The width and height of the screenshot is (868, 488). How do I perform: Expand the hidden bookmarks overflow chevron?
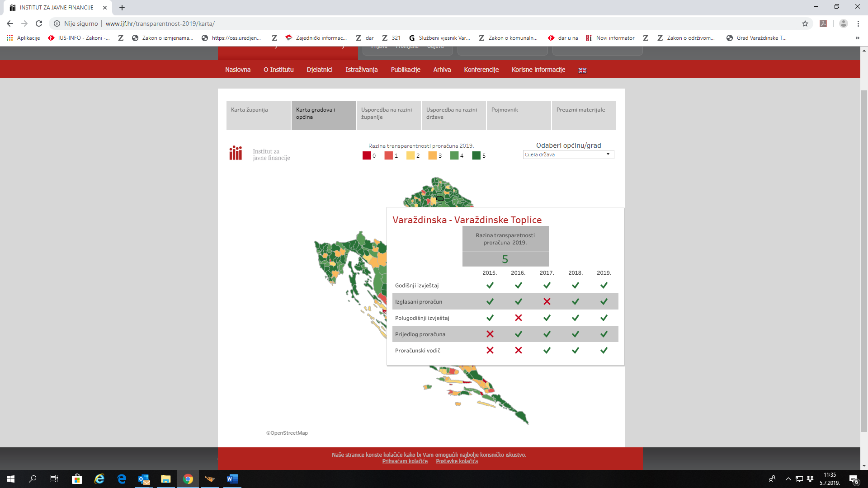tap(857, 38)
